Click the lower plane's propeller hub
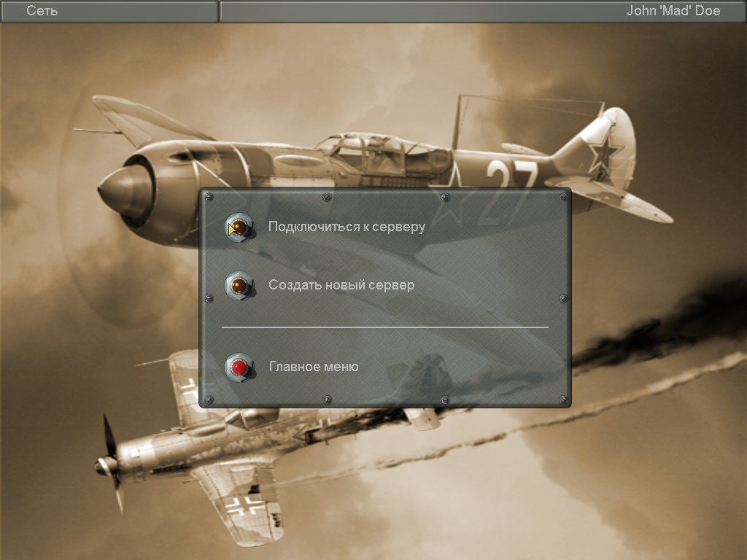 pyautogui.click(x=106, y=465)
